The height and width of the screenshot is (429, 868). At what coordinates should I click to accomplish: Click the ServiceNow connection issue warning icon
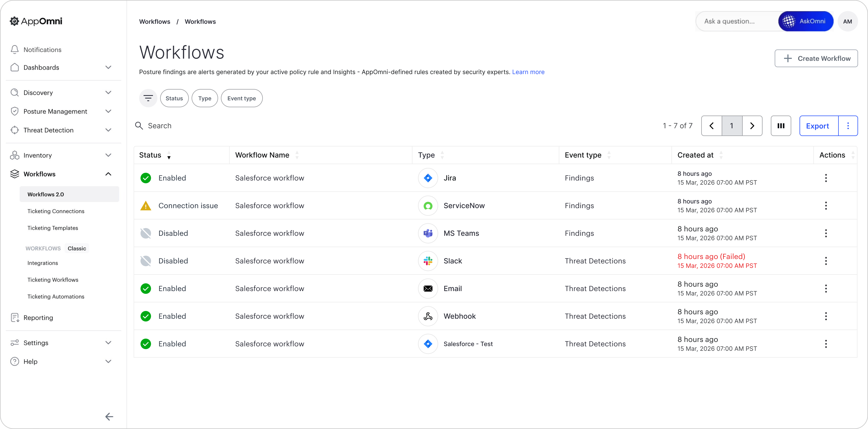pos(145,206)
